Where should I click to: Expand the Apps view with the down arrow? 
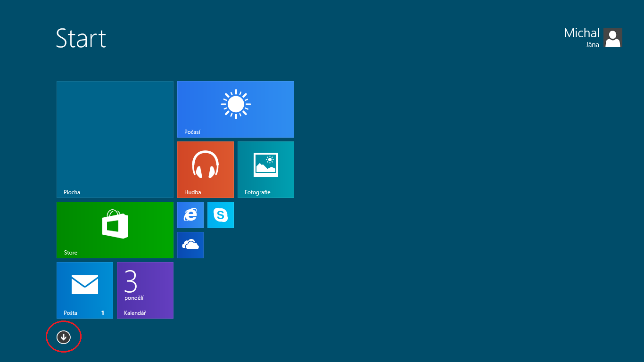tap(64, 337)
